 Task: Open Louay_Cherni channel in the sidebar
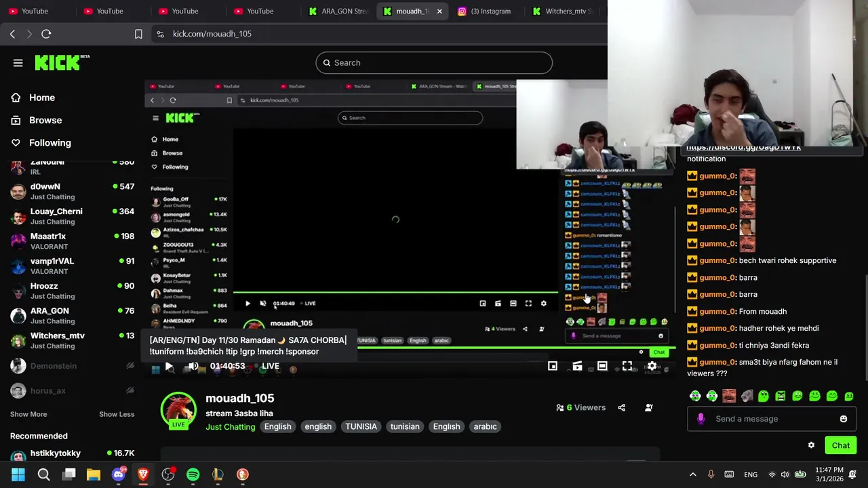(72, 216)
